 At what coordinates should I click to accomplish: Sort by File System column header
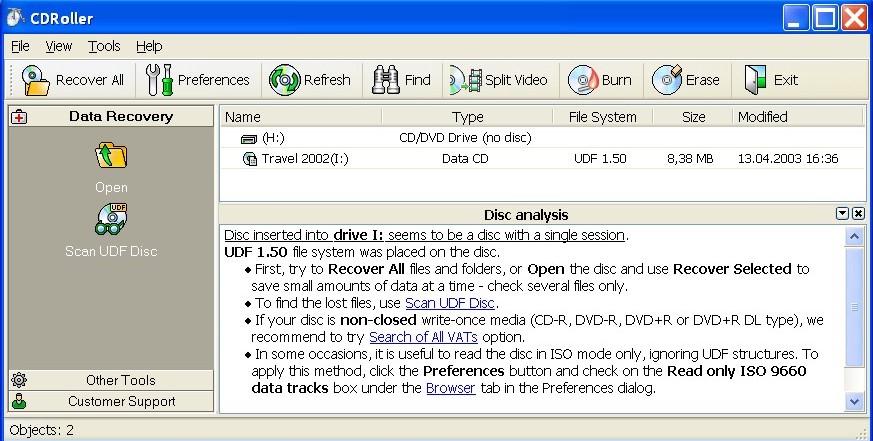click(x=602, y=117)
